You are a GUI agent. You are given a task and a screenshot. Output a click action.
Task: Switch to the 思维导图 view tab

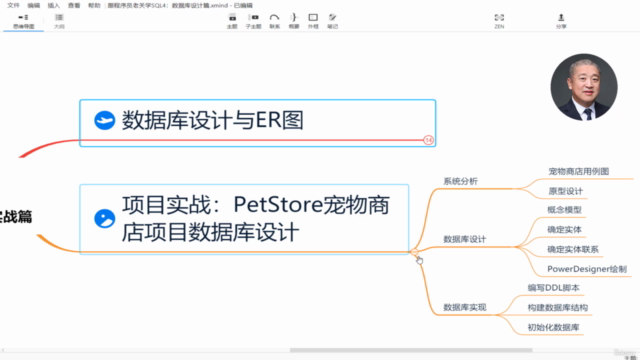(23, 21)
